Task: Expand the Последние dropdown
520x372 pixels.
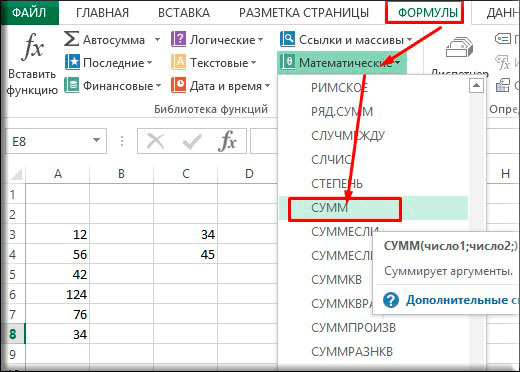Action: 149,62
